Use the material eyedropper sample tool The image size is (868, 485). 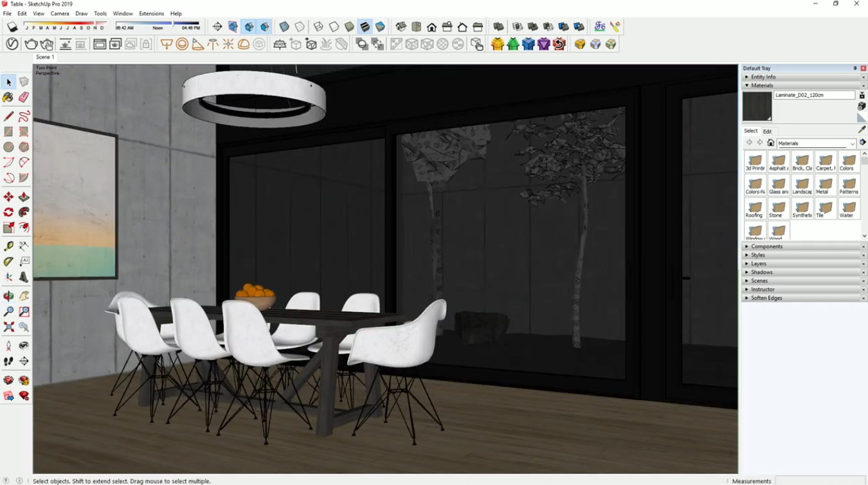coord(862,129)
